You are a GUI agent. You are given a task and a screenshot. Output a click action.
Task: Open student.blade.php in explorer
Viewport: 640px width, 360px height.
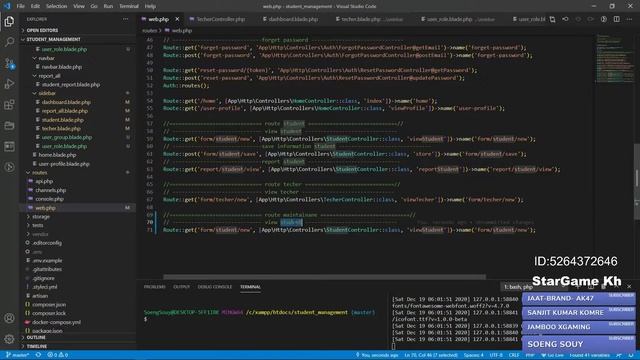(62, 120)
